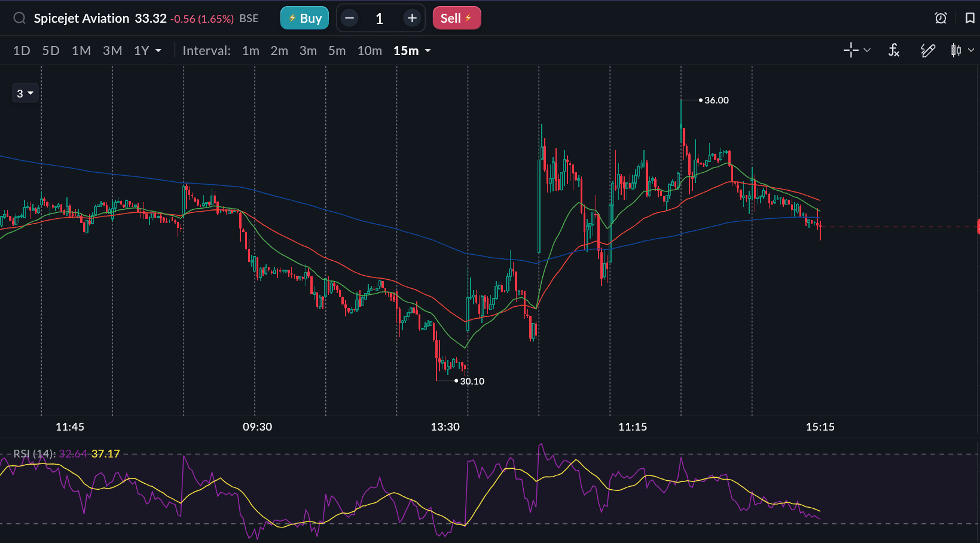Increase quantity with plus button
This screenshot has width=980, height=543.
tap(412, 18)
